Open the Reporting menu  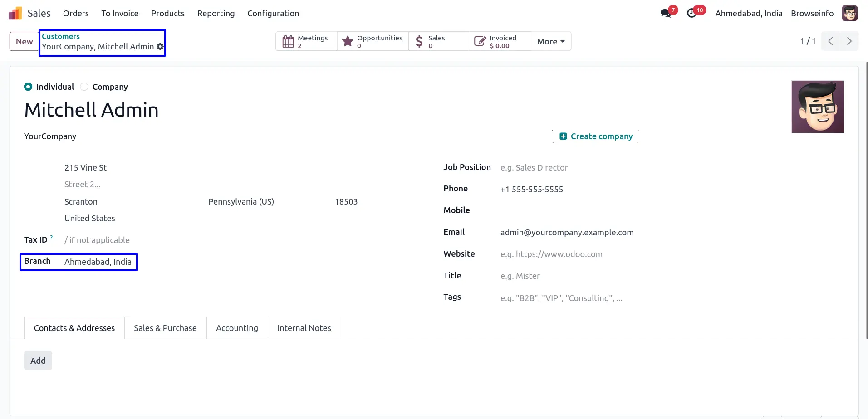(216, 14)
